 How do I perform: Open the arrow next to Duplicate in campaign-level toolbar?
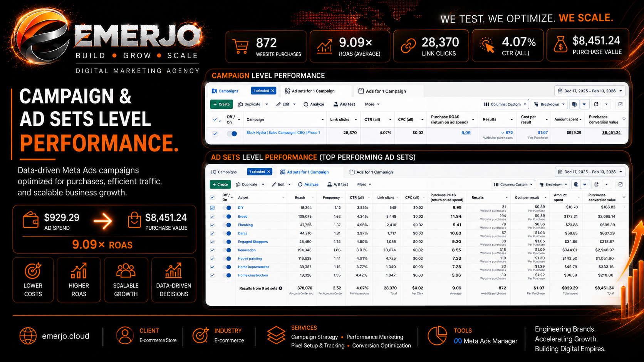pos(267,104)
